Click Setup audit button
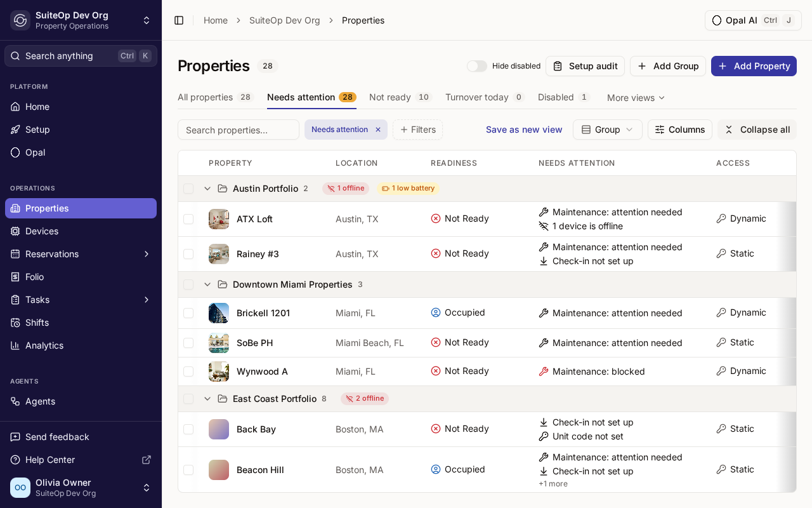812x508 pixels. pyautogui.click(x=585, y=66)
